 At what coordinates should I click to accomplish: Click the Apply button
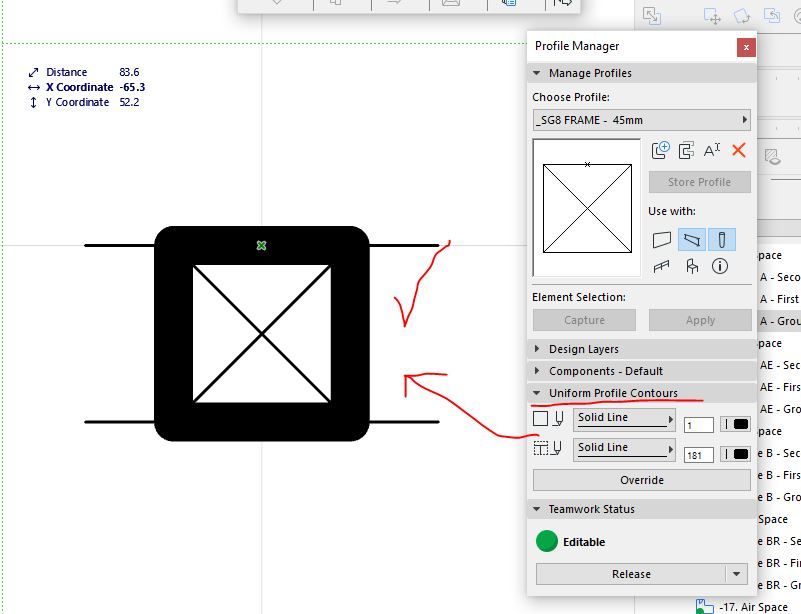(x=700, y=320)
